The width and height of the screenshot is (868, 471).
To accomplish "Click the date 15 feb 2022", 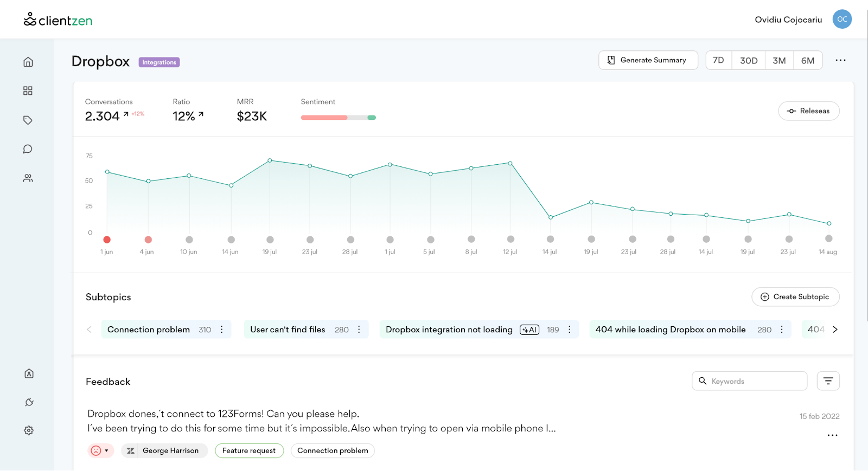I will pyautogui.click(x=819, y=416).
